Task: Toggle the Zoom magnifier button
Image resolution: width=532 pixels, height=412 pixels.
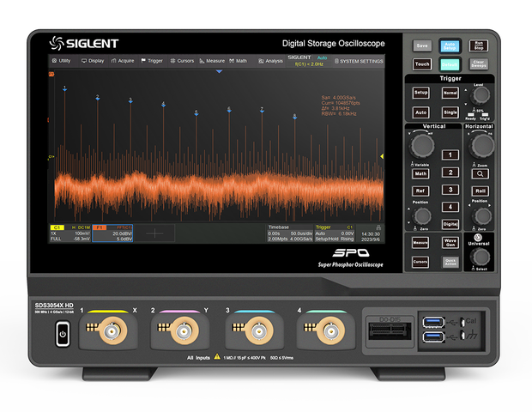Action: [480, 173]
